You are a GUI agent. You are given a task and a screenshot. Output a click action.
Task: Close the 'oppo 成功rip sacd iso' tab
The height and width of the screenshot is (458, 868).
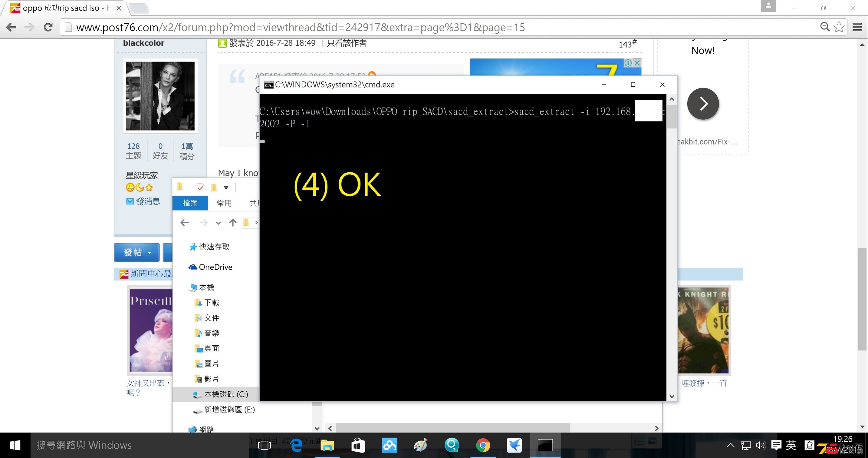(x=119, y=8)
